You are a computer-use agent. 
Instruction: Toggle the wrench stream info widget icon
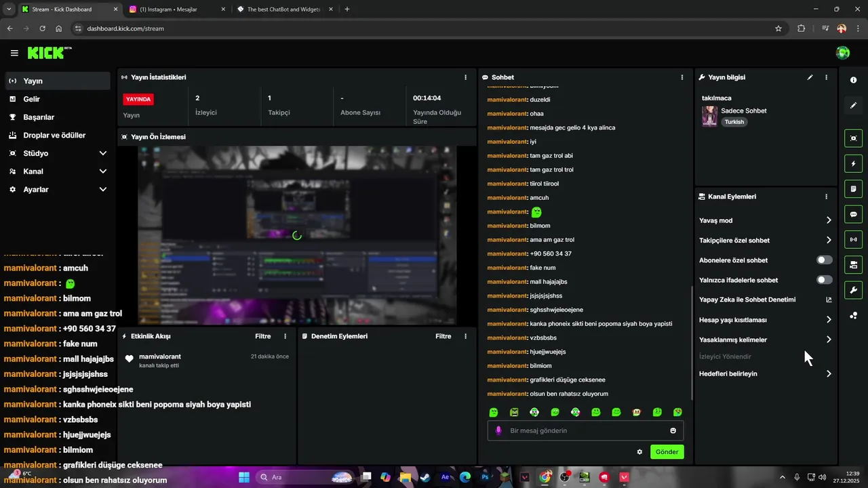click(x=853, y=290)
